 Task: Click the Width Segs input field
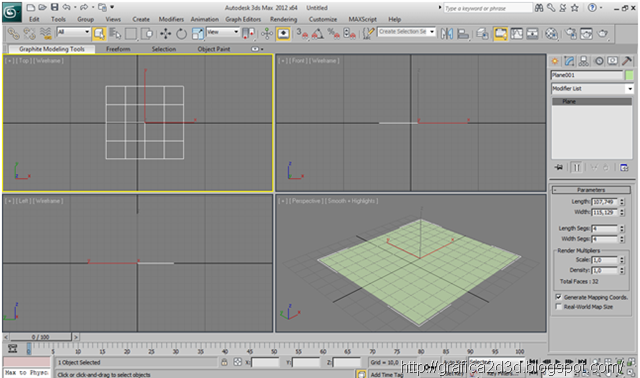click(x=604, y=239)
